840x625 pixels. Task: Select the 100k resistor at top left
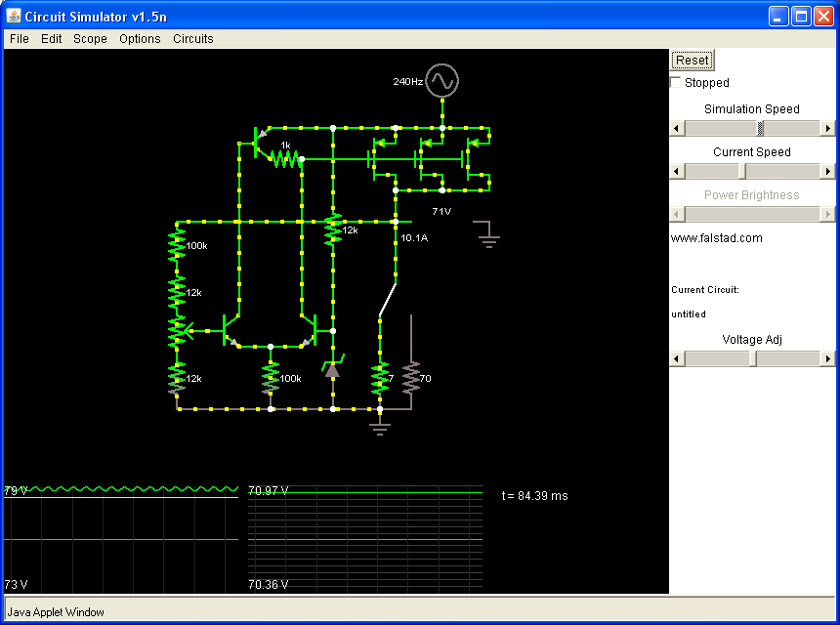tap(177, 245)
